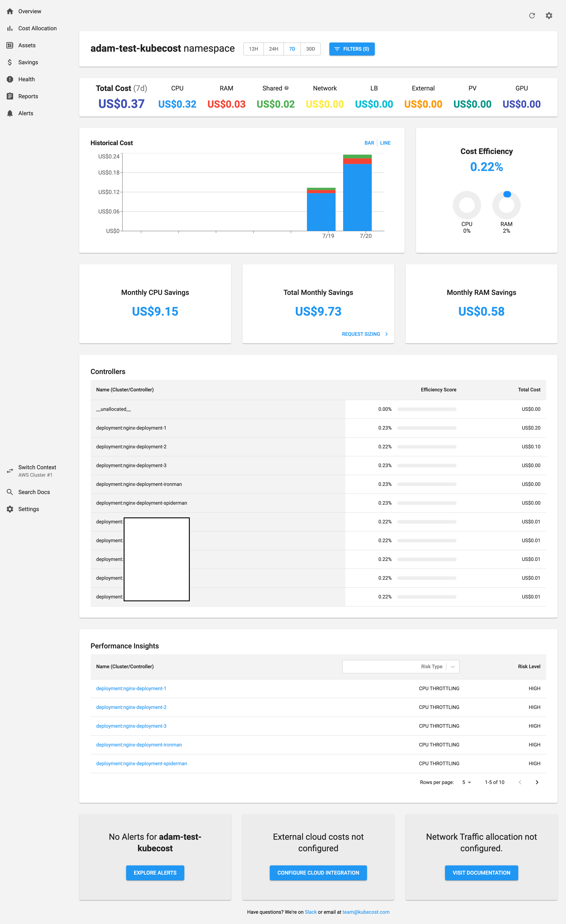Image resolution: width=566 pixels, height=924 pixels.
Task: Open the Health menu item
Action: click(27, 79)
